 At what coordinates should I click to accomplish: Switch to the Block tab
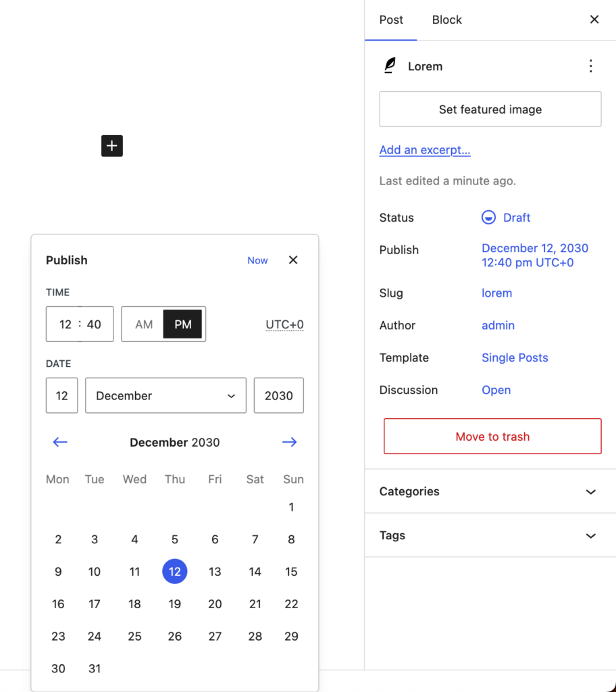tap(446, 20)
